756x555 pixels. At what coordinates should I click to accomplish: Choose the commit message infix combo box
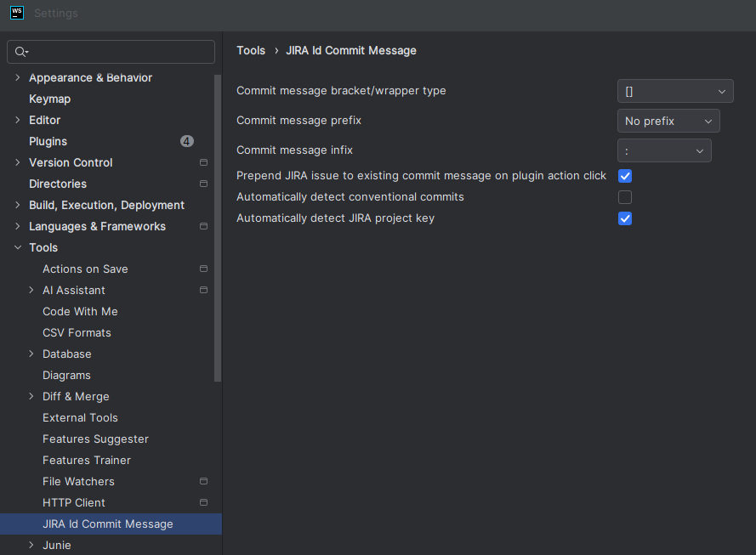[664, 150]
